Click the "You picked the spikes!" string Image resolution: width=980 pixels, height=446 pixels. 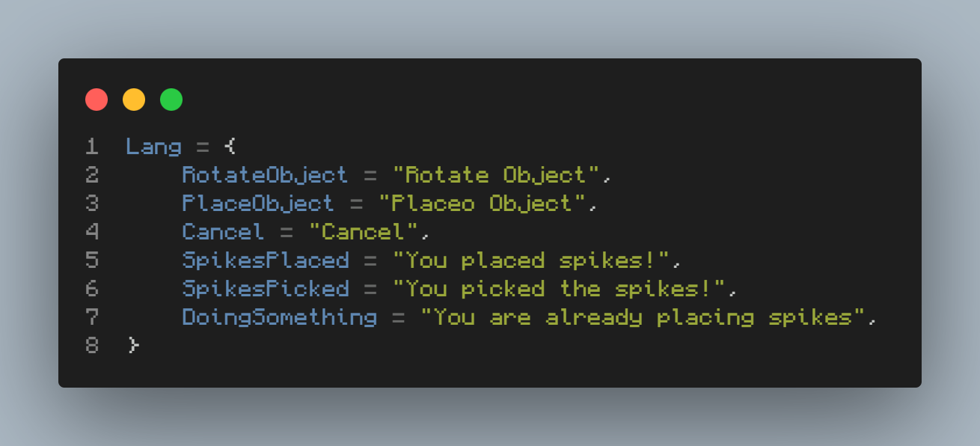[560, 288]
